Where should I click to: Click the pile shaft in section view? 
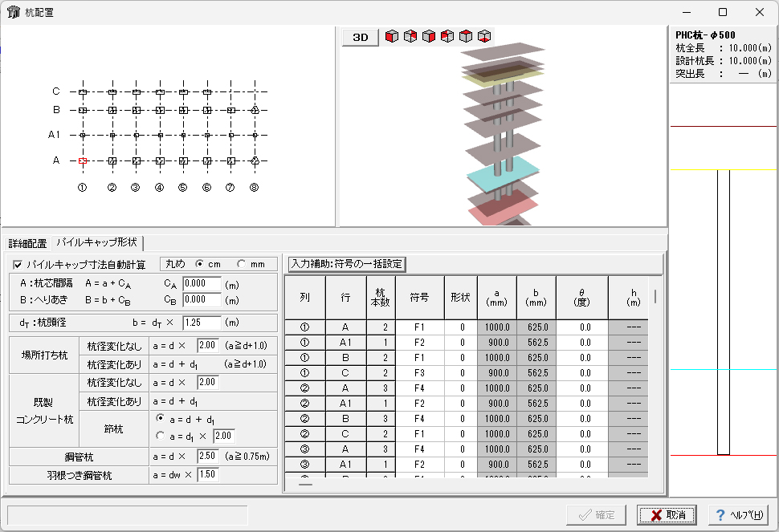tap(724, 312)
